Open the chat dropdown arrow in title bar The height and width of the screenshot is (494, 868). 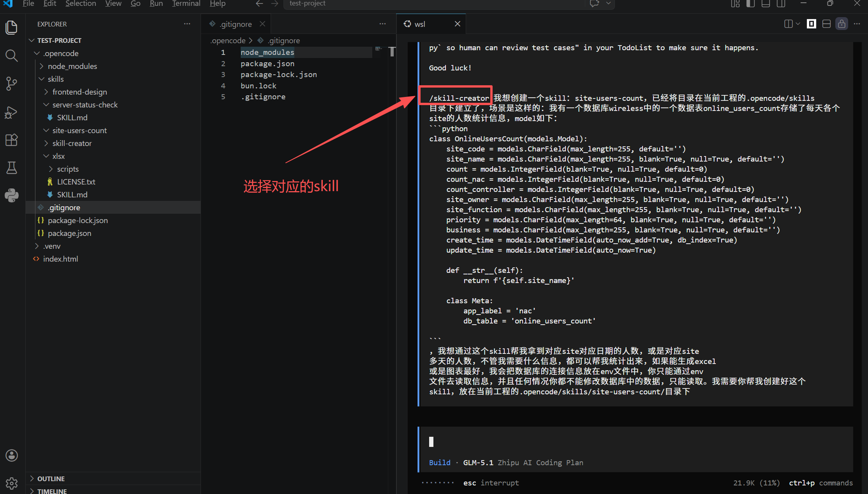608,4
